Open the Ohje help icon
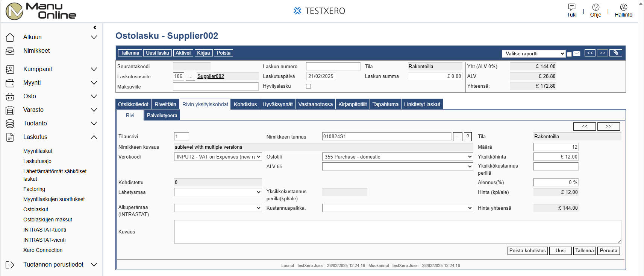The height and width of the screenshot is (276, 644). coord(596,7)
